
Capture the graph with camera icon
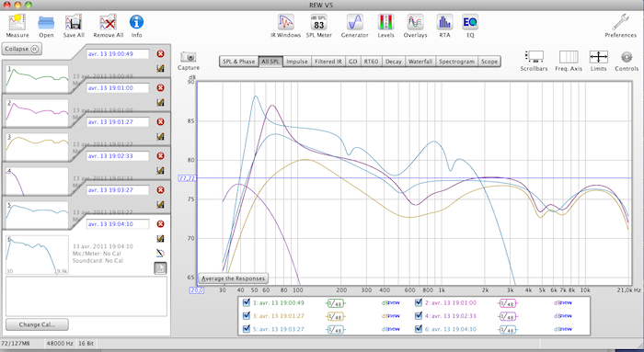(x=189, y=57)
